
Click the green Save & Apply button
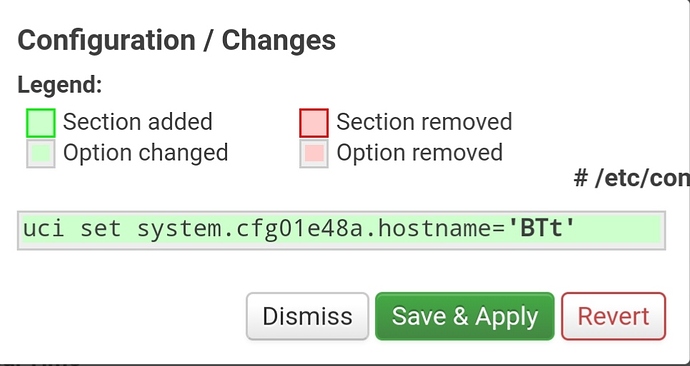[x=465, y=316]
